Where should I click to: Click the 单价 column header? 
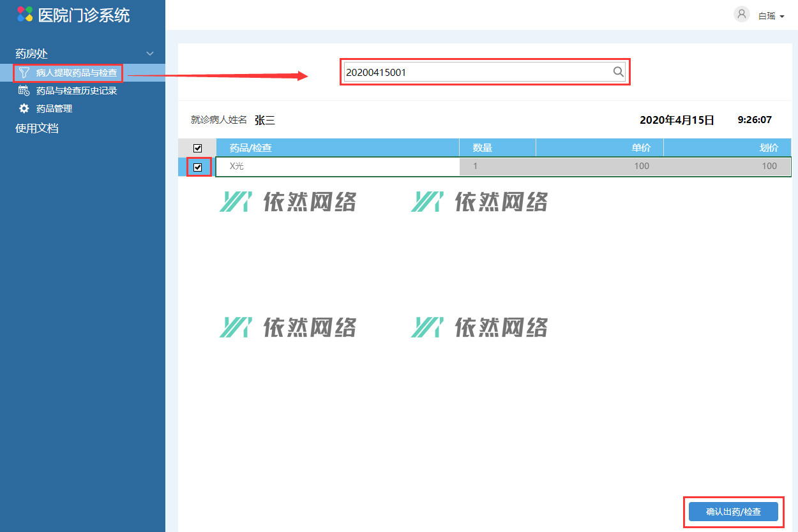tap(599, 148)
